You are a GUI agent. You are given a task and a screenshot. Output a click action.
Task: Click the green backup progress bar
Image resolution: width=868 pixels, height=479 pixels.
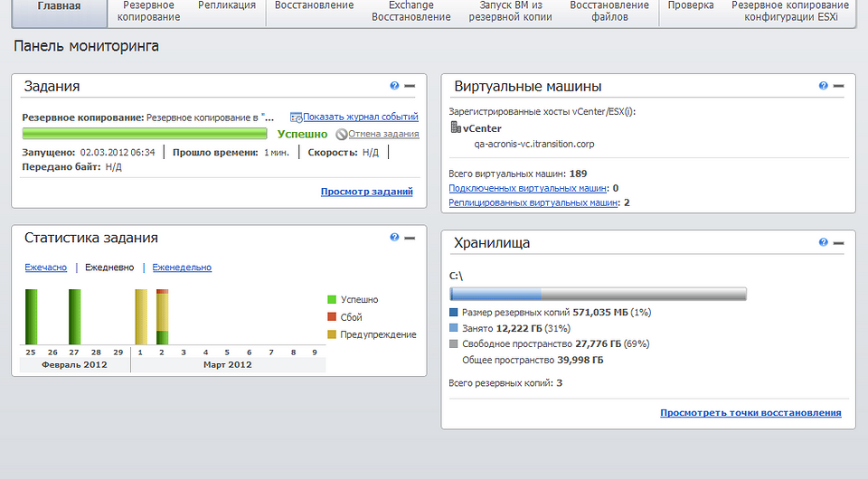pos(145,134)
